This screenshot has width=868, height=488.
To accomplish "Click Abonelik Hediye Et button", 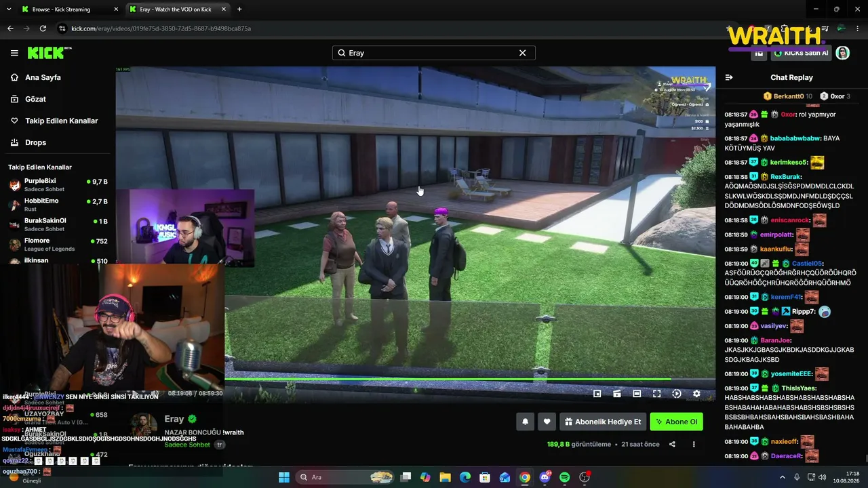I will pyautogui.click(x=602, y=422).
